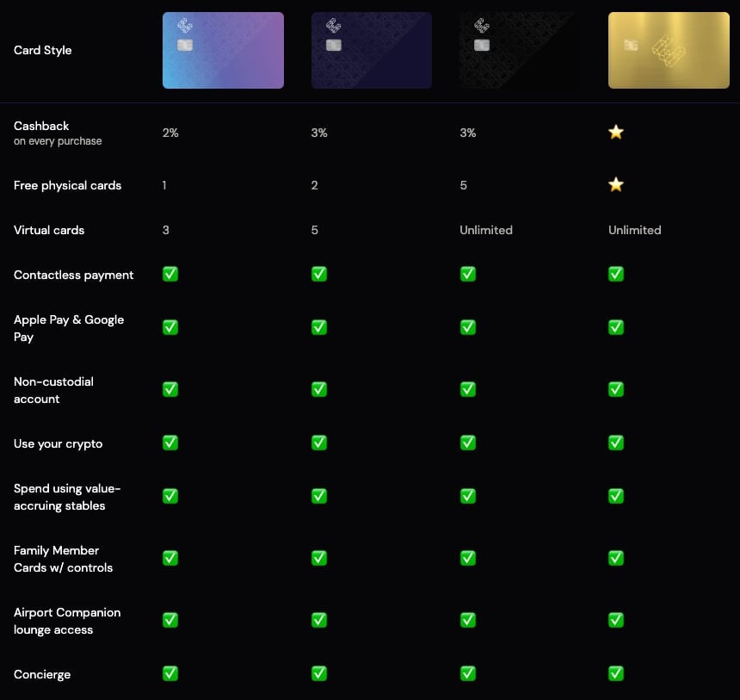Click Use your crypto checkmark for black card
This screenshot has width=740, height=700.
pos(468,443)
